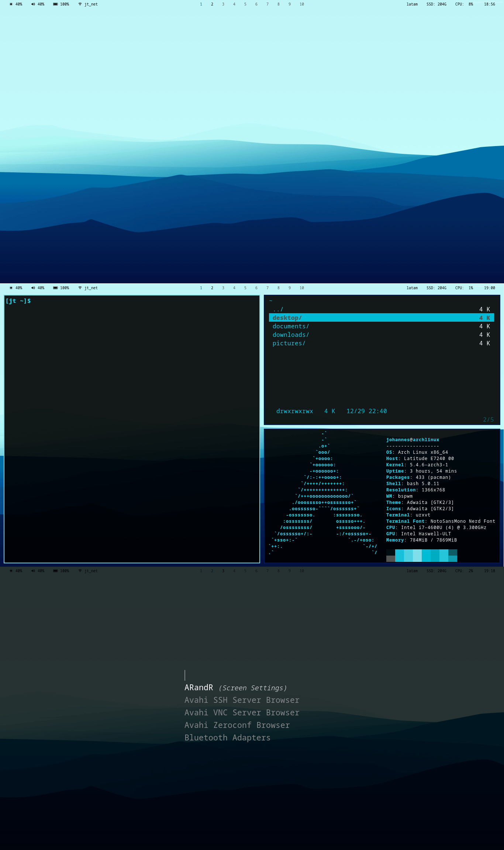Switch to workspace 10 in the 18:56 bar
The width and height of the screenshot is (504, 850).
coord(302,4)
